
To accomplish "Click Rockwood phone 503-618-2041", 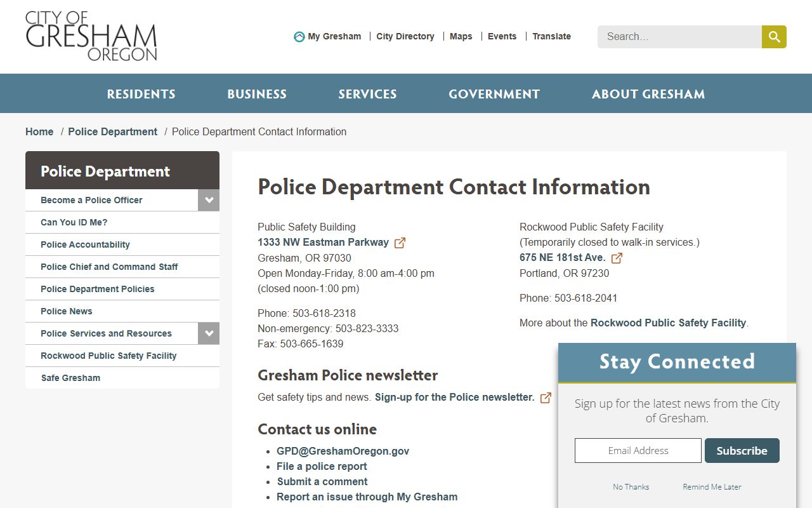I will [x=586, y=298].
